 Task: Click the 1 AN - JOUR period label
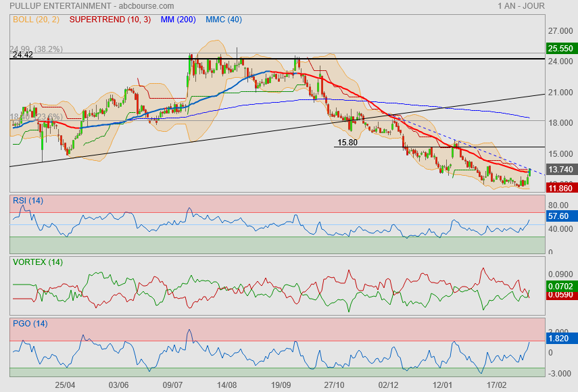[521, 6]
